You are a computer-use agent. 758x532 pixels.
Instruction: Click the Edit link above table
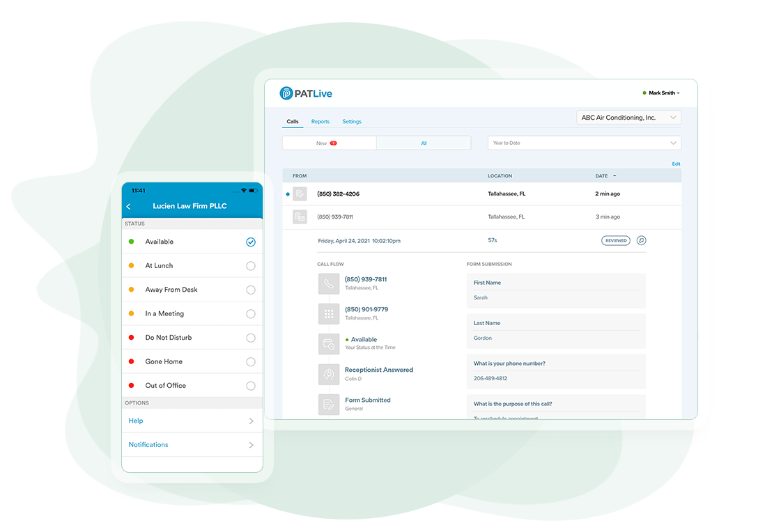676,164
